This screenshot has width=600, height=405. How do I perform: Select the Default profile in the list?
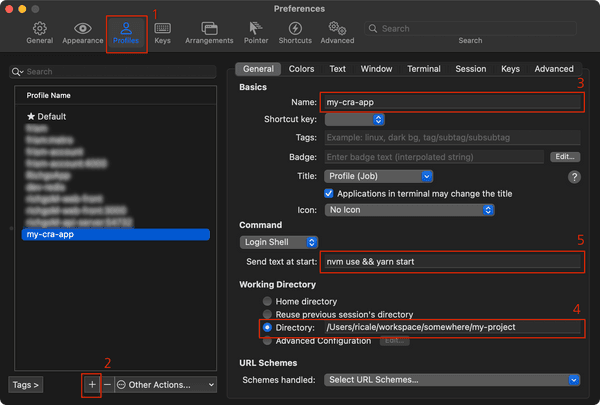tap(116, 116)
